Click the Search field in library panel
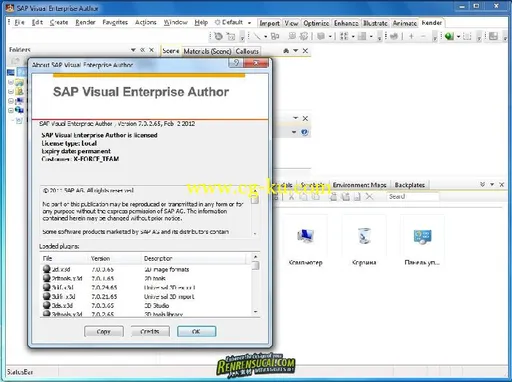The width and height of the screenshot is (512, 382). pyautogui.click(x=413, y=197)
